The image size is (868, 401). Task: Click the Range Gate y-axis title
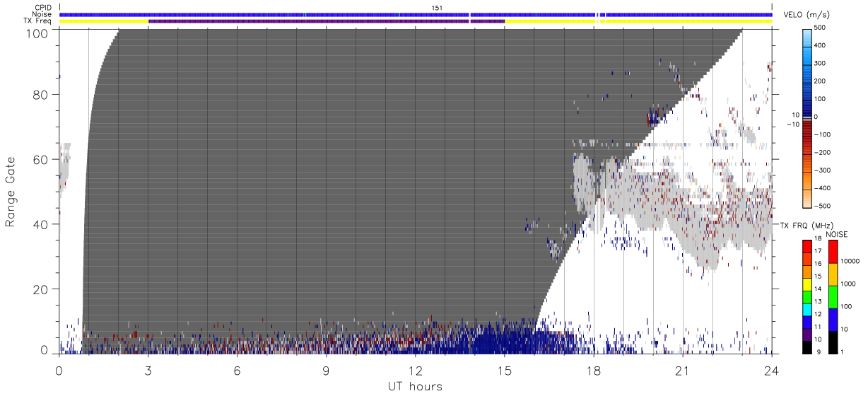[11, 192]
